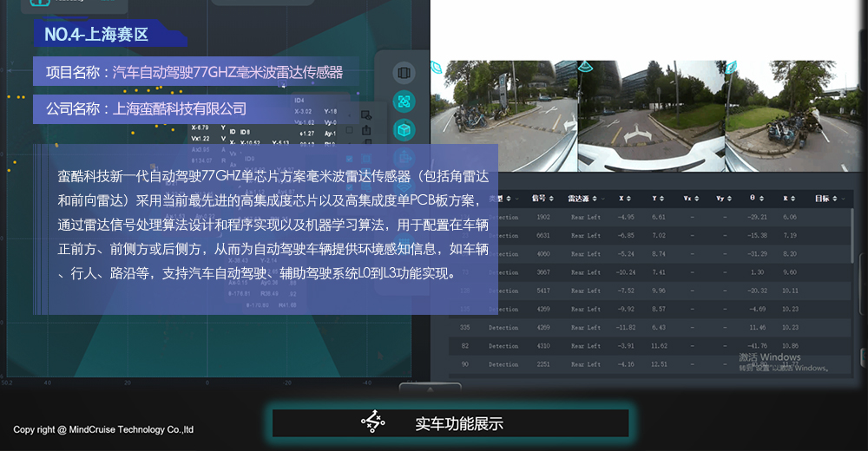Sort table by Vx column arrows
Screen dimensions: 868x451
pos(696,198)
